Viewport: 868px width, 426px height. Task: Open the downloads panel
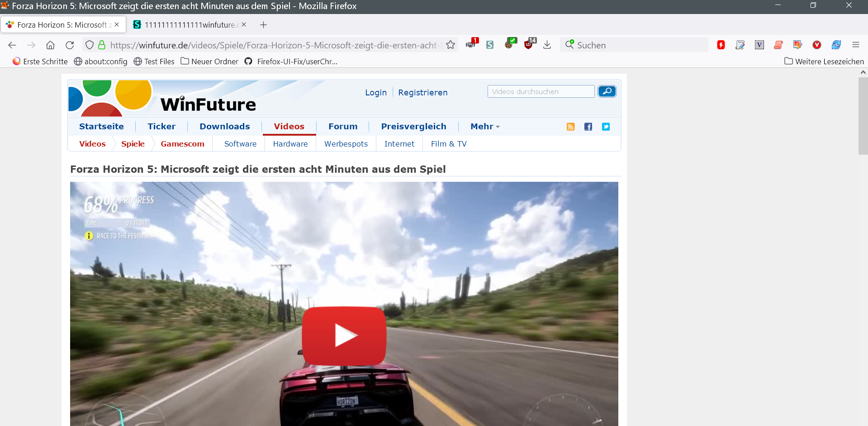[x=547, y=45]
